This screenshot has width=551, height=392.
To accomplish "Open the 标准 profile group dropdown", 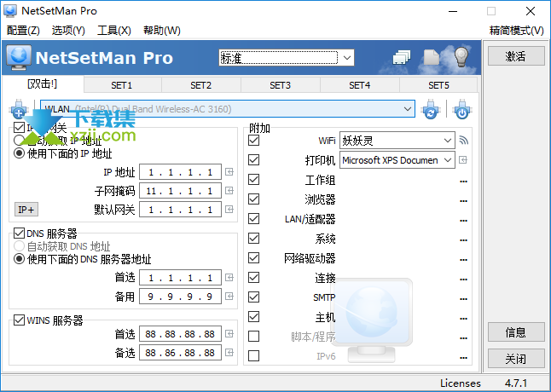I will click(x=287, y=58).
